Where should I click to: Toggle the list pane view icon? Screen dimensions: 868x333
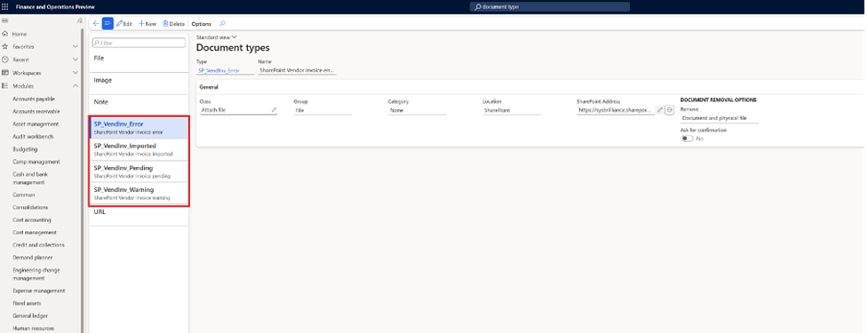[x=108, y=24]
